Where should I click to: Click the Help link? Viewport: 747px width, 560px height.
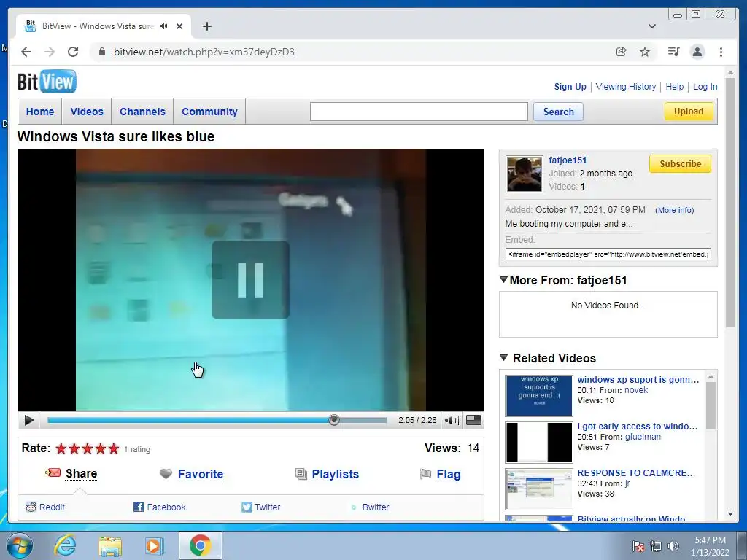675,87
